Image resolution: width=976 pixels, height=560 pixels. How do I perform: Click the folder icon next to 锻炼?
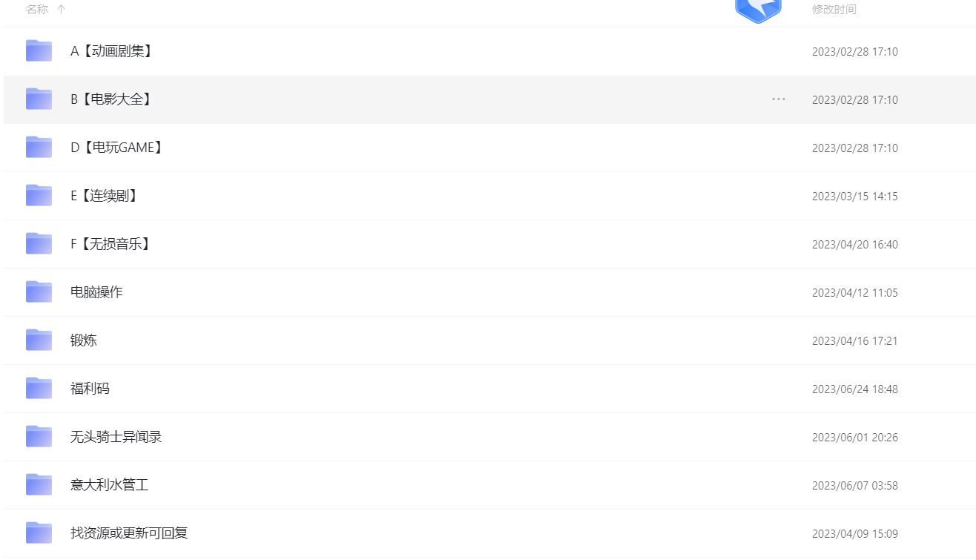coord(39,340)
